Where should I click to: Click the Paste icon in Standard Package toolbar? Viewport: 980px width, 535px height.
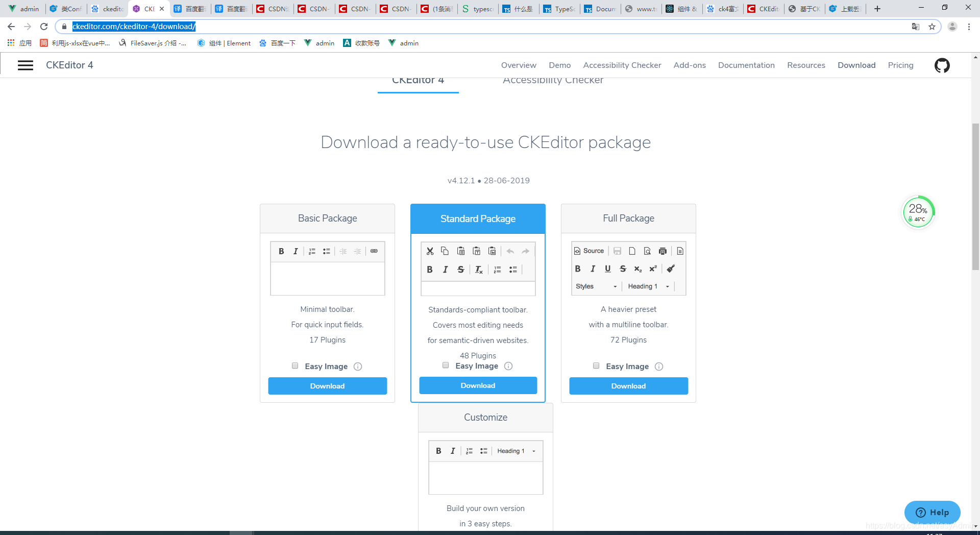[461, 251]
